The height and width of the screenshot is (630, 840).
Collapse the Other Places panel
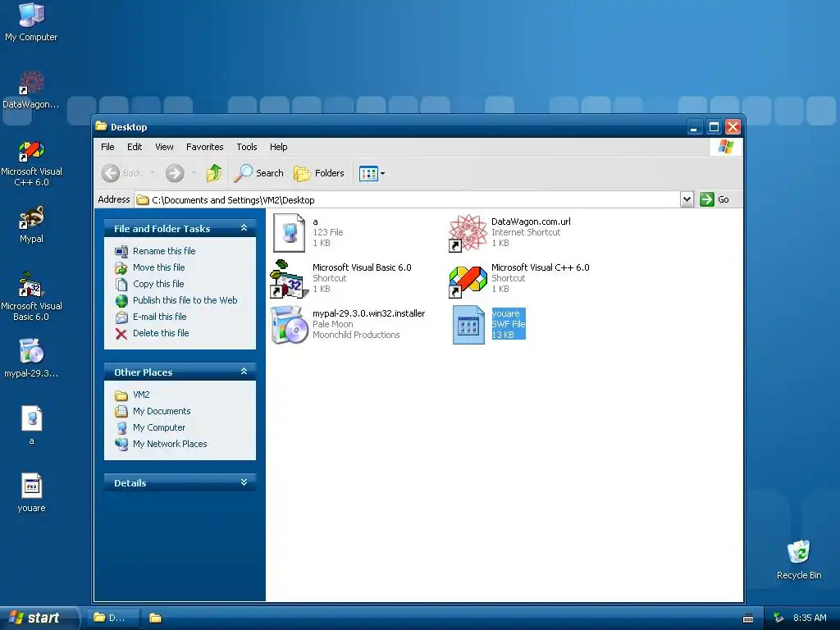(244, 372)
